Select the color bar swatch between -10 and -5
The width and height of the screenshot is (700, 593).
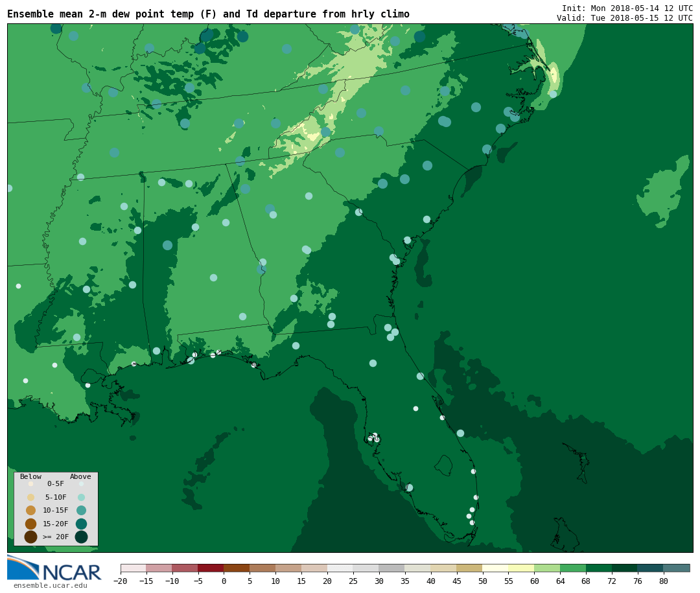(x=185, y=568)
